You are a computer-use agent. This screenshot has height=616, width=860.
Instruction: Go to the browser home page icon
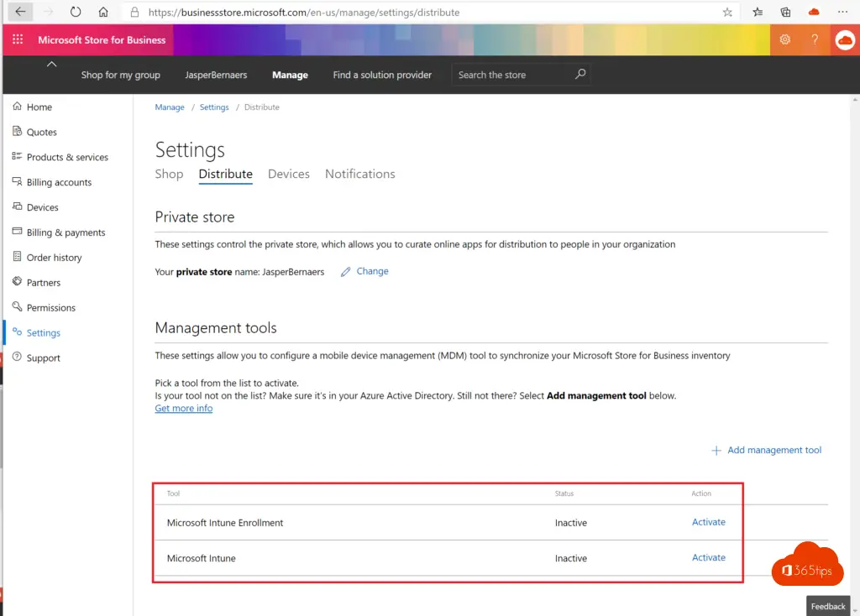(x=103, y=12)
